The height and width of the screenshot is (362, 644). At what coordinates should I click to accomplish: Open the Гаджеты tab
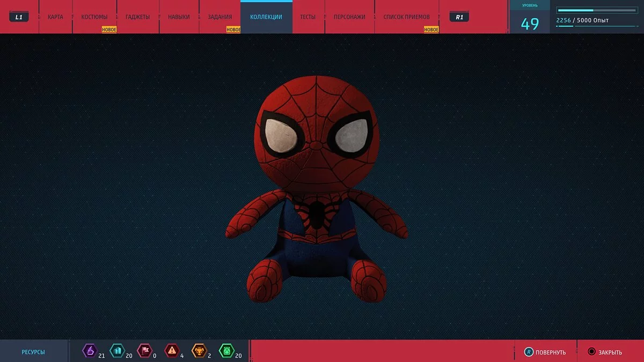pyautogui.click(x=138, y=17)
